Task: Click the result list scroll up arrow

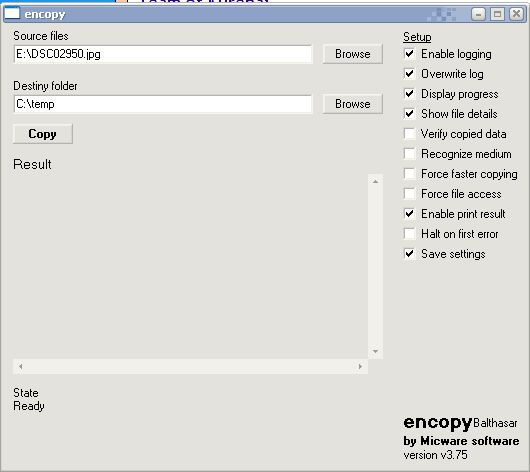Action: pos(375,182)
